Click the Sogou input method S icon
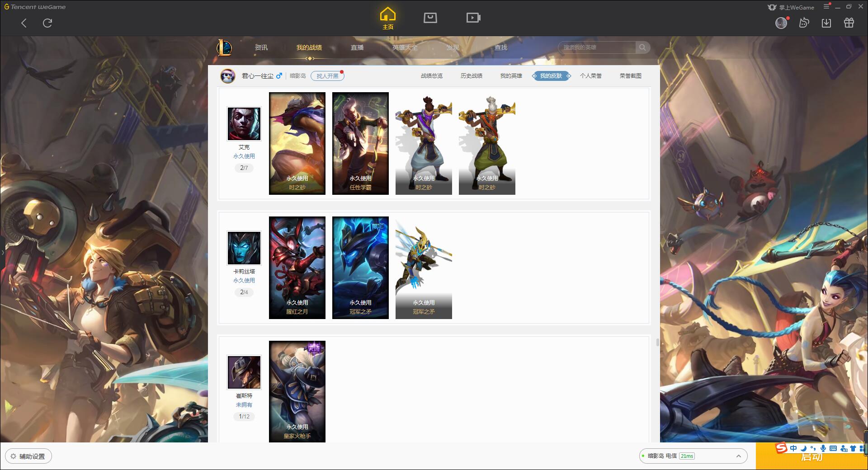The image size is (868, 470). pos(782,448)
